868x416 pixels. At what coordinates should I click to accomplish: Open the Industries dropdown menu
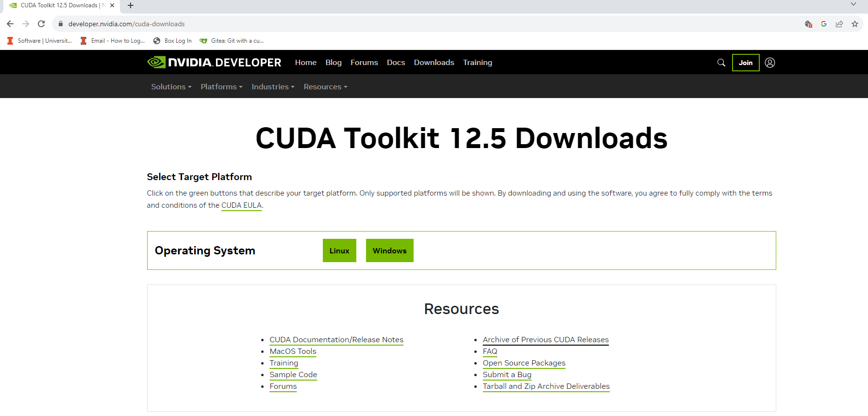tap(273, 87)
